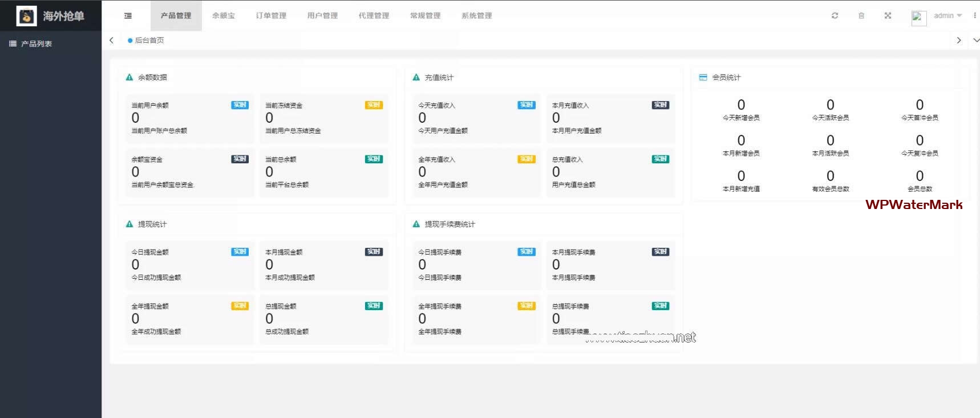
Task: Toggle fullscreen with the expand icon
Action: 888,16
